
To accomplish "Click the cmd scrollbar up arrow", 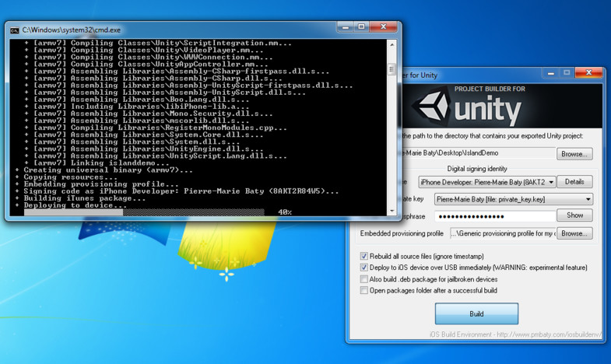I will click(392, 45).
